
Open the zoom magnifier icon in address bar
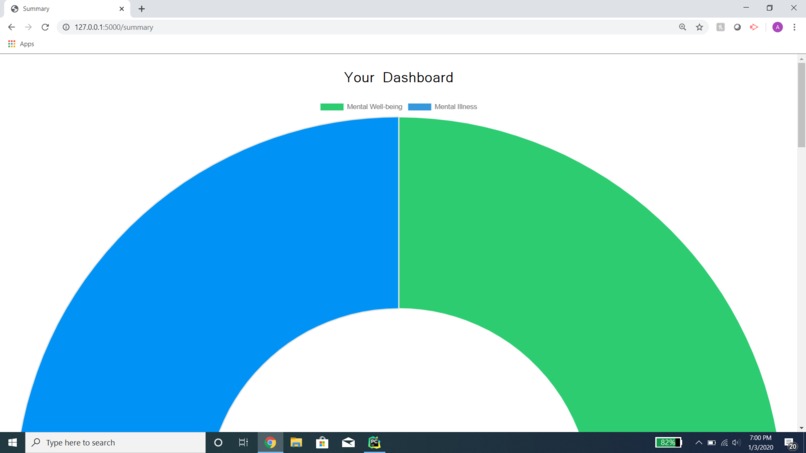coord(682,27)
